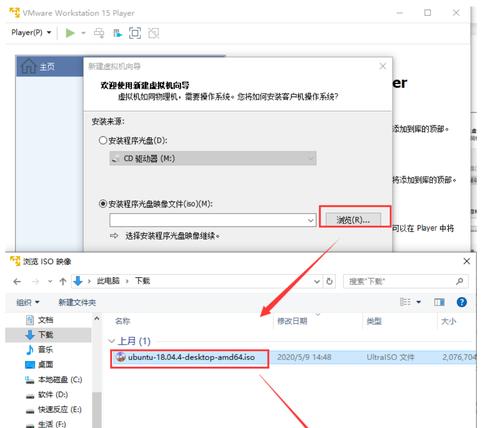The width and height of the screenshot is (500, 428).
Task: Click the change view layout icon
Action: pos(405,302)
